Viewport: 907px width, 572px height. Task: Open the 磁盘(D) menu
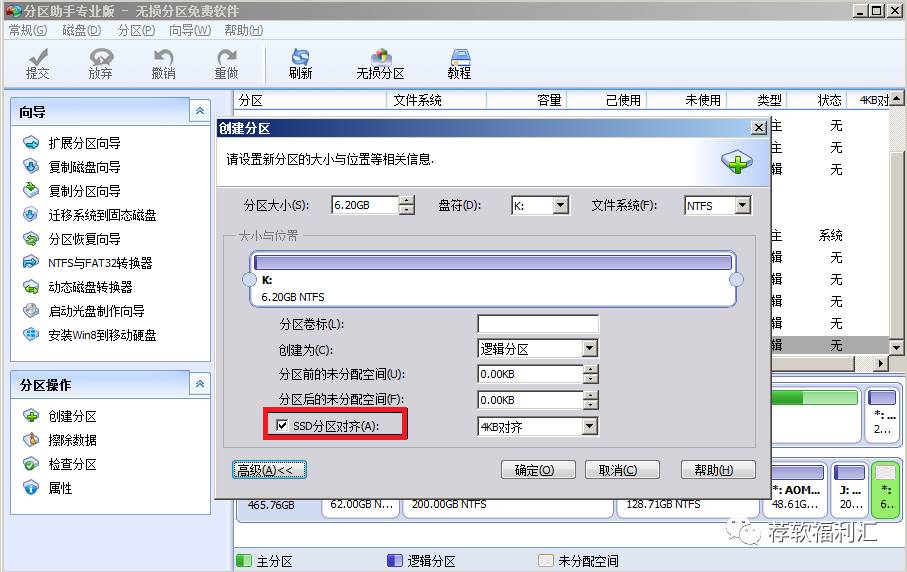(x=82, y=30)
